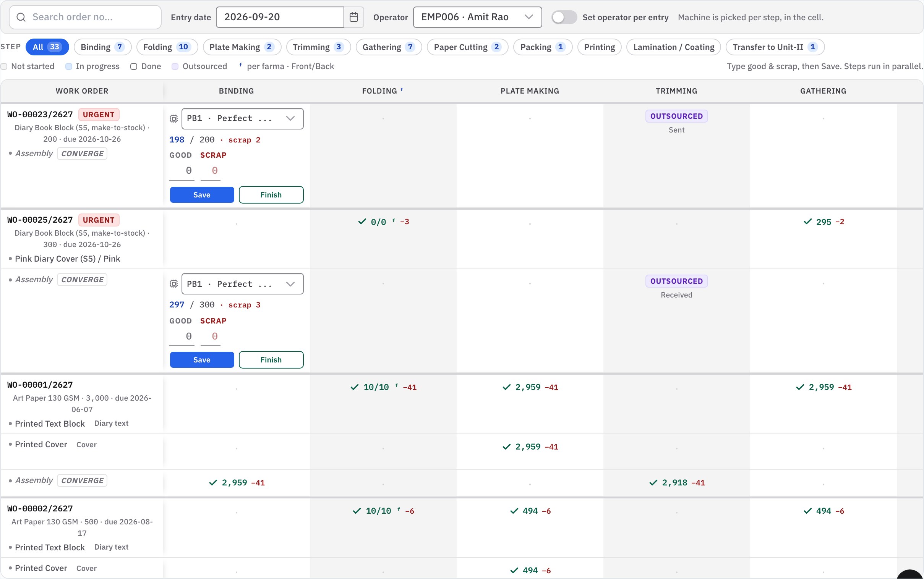Finish the WO-00023 binding step

tap(271, 195)
